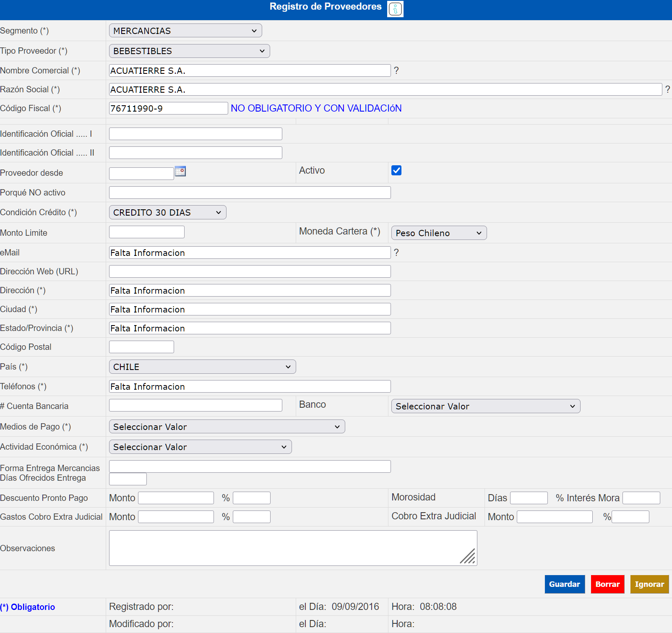Click the Ciudad input field
The image size is (672, 633).
coord(250,309)
